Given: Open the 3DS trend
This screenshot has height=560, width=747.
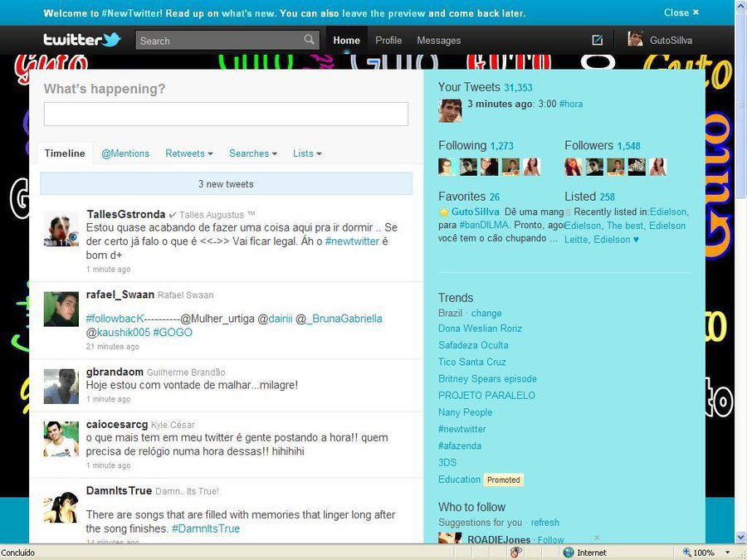Looking at the screenshot, I should pyautogui.click(x=447, y=462).
